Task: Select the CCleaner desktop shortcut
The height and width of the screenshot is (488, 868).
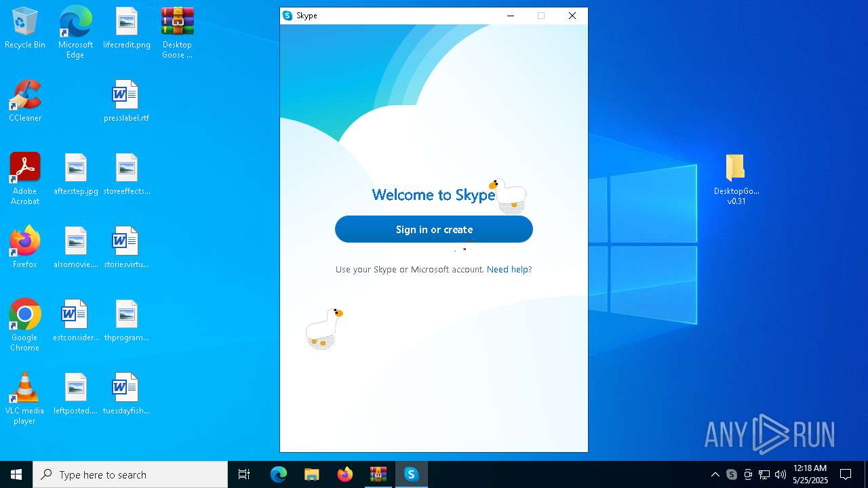Action: pos(25,102)
